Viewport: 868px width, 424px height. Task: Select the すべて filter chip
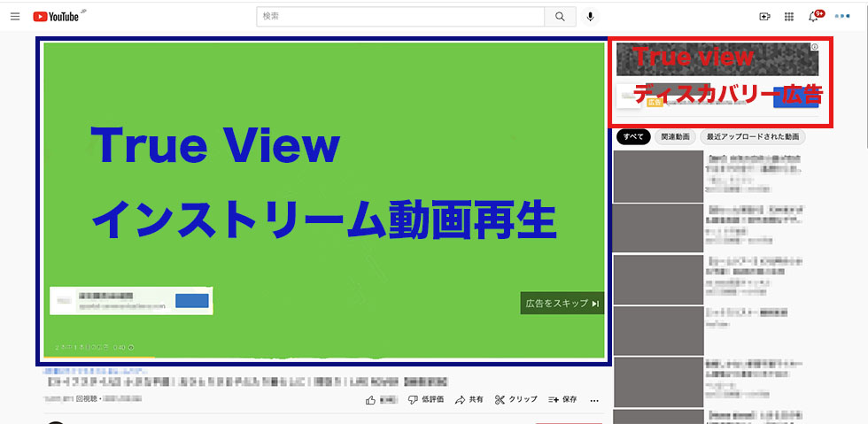pyautogui.click(x=632, y=137)
